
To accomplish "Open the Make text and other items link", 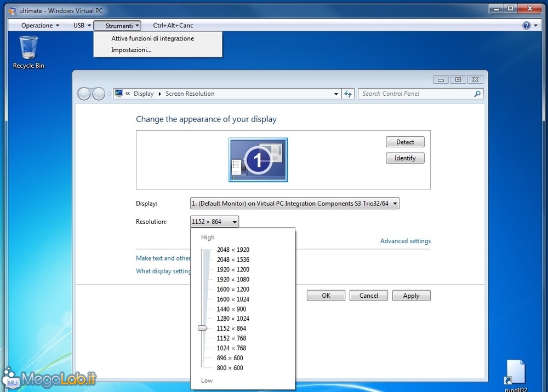I will coord(163,258).
